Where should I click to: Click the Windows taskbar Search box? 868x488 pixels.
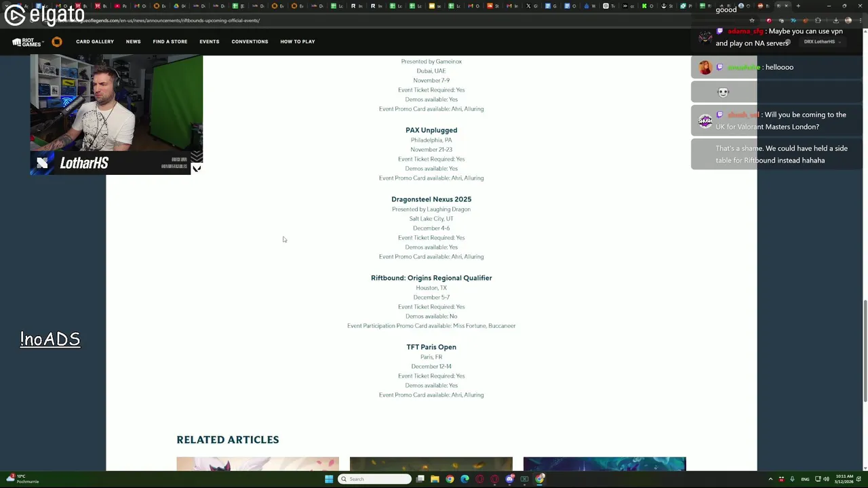coord(375,479)
